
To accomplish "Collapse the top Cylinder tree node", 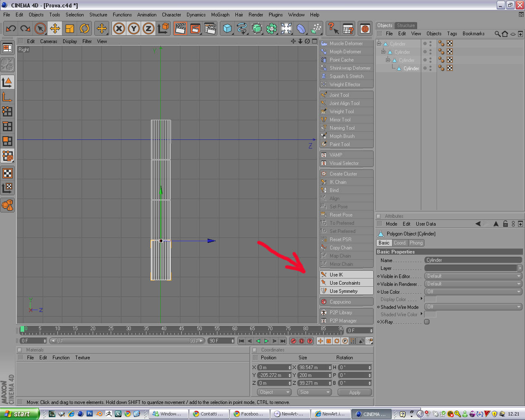I will pyautogui.click(x=379, y=43).
